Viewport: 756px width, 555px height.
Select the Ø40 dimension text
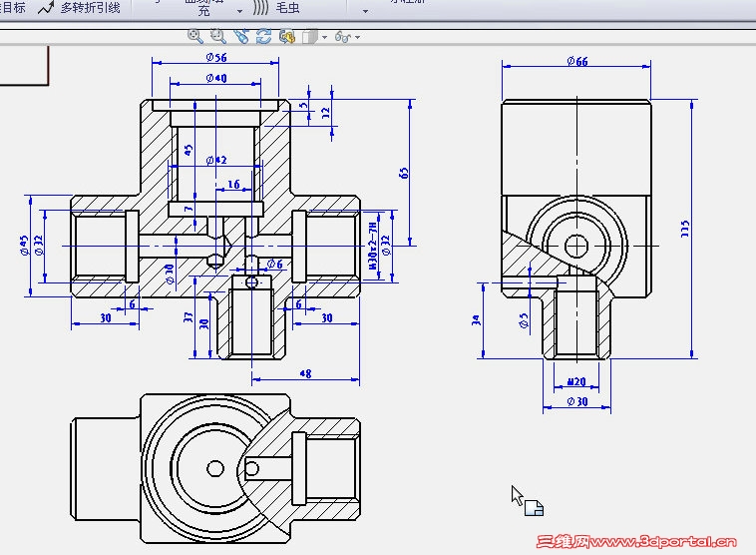pos(216,78)
